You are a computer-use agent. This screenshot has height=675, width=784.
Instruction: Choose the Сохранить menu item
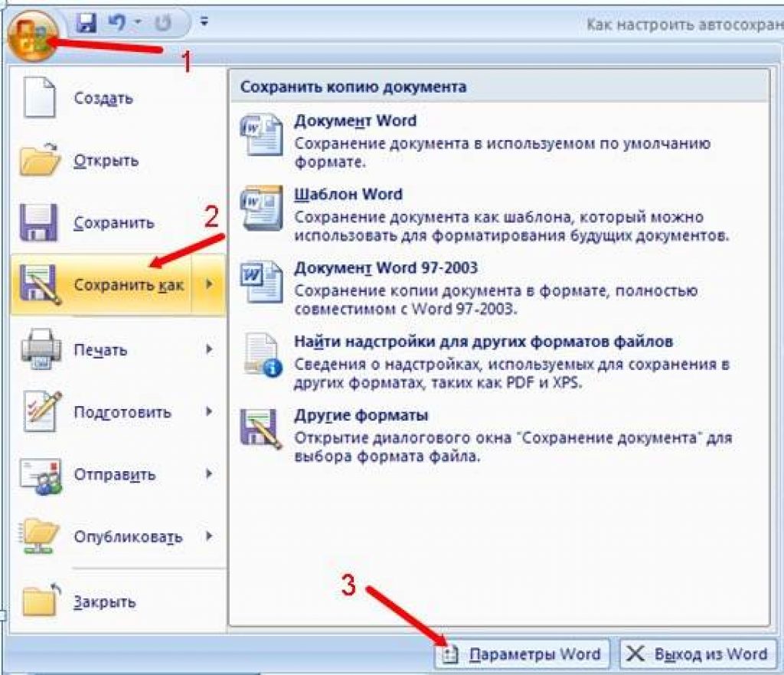pos(117,223)
